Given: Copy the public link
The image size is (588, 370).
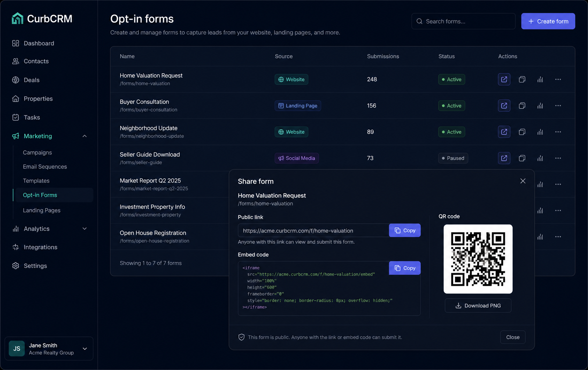Looking at the screenshot, I should (405, 231).
